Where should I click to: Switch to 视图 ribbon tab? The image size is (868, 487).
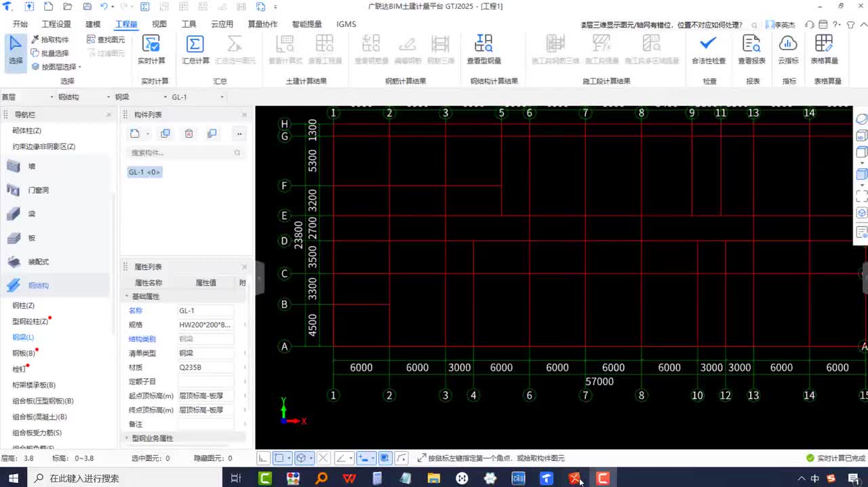coord(159,24)
